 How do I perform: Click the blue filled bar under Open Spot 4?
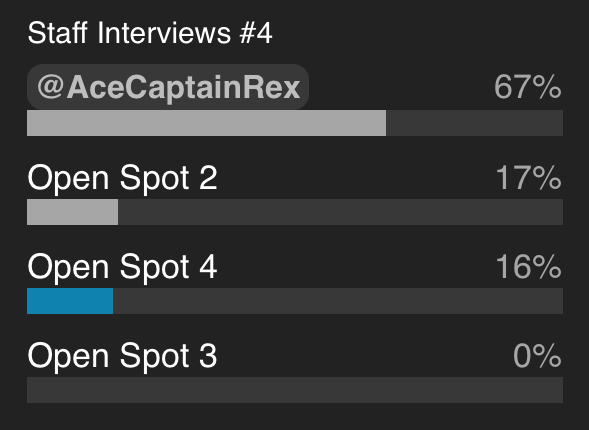(x=70, y=301)
